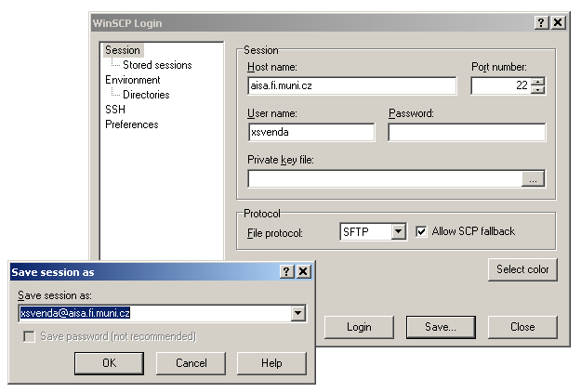Select Environment in the settings tree

click(x=133, y=80)
